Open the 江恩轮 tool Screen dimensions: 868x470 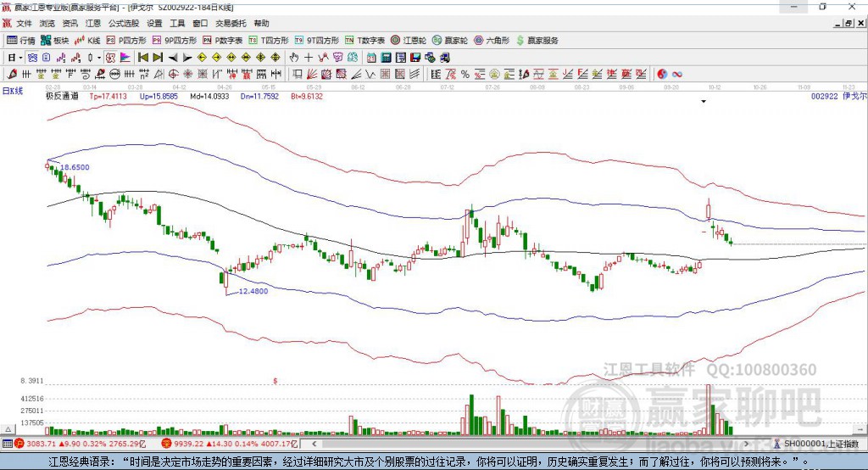(x=408, y=41)
